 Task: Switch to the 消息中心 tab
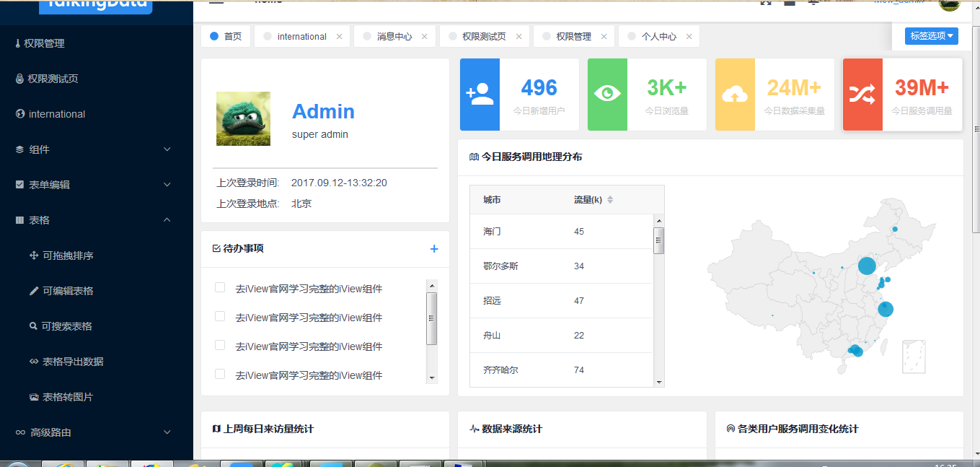394,36
